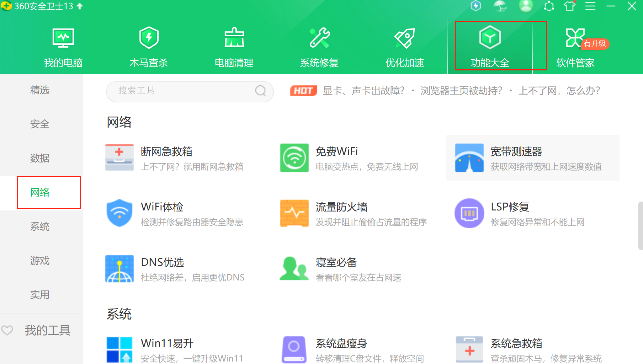
Task: Click the upgrade arrow beside 360安全卫士13
Action: tap(80, 6)
